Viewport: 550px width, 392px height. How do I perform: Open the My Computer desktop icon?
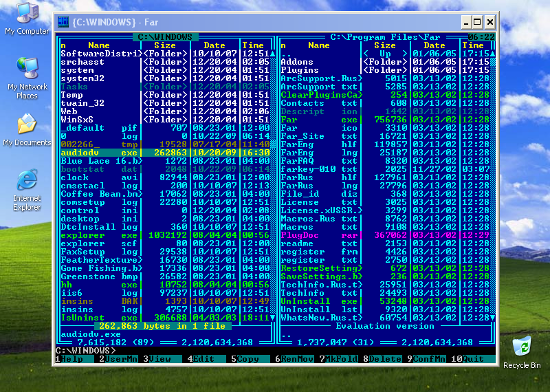click(27, 19)
